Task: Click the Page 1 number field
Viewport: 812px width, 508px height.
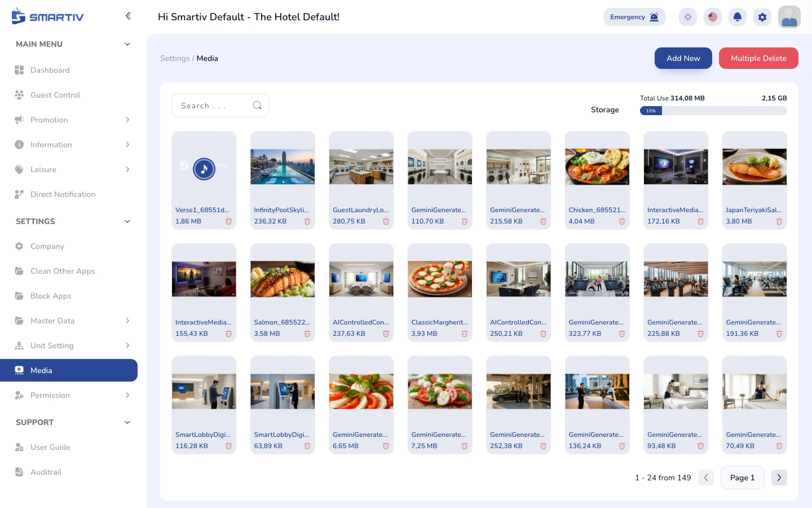Action: [743, 478]
